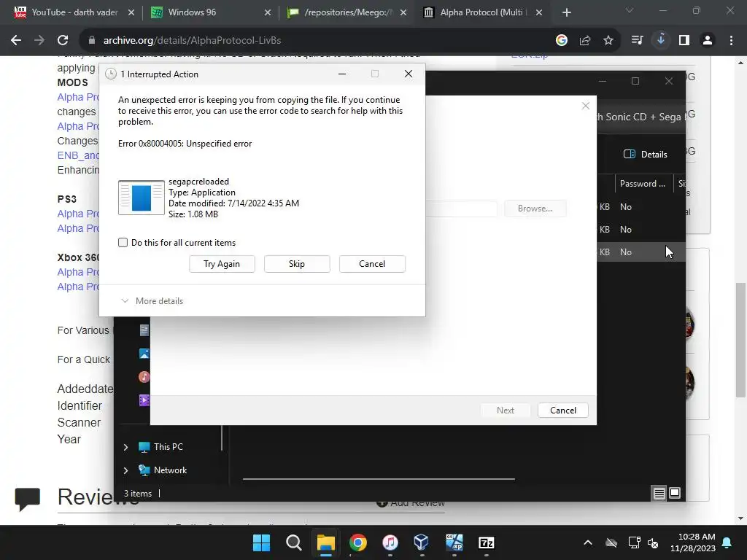Switch to large thumbnails view icon
This screenshot has height=560, width=747.
point(675,494)
